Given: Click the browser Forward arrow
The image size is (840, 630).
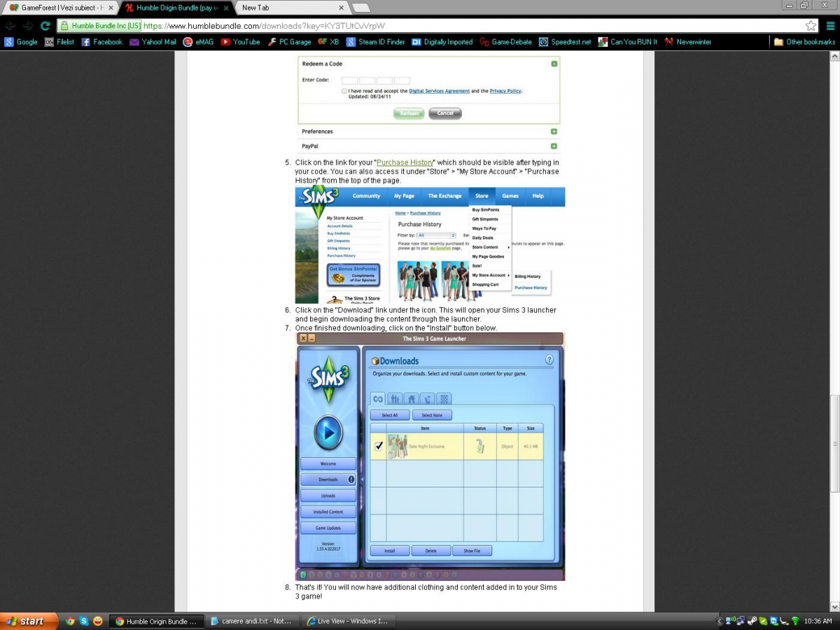Looking at the screenshot, I should click(x=28, y=26).
